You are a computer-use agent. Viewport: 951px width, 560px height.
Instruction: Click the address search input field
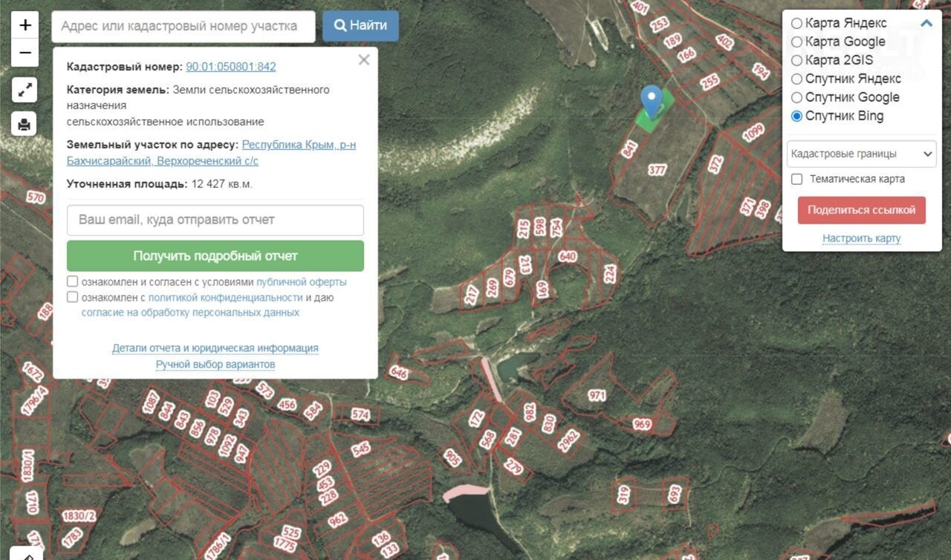pos(184,26)
